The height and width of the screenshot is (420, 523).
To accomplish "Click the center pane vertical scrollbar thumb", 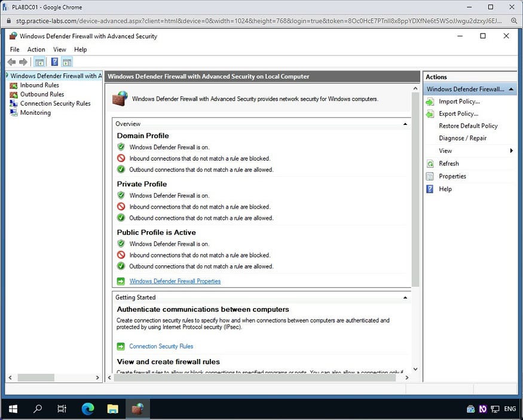I will pyautogui.click(x=415, y=189).
